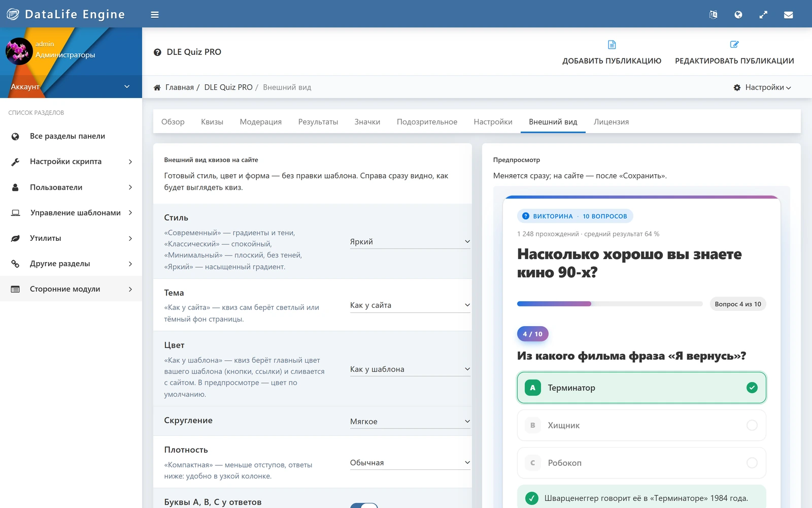Click the quiz progress bar in preview
The image size is (812, 508).
(610, 304)
